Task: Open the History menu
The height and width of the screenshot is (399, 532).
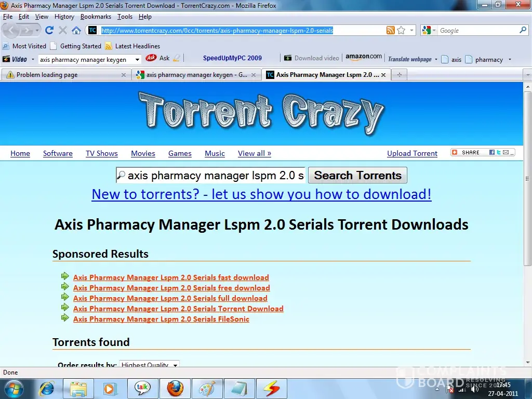Action: [64, 17]
